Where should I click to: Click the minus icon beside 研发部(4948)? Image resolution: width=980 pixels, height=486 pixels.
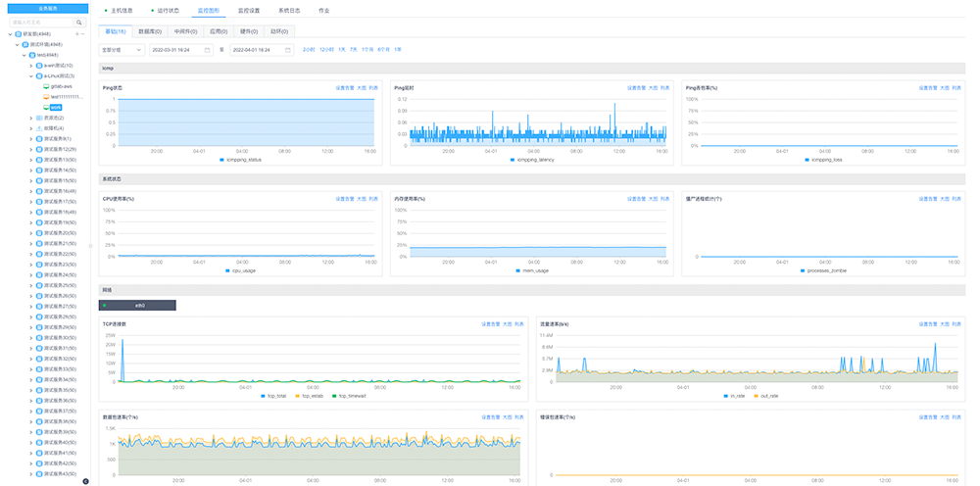pyautogui.click(x=82, y=33)
